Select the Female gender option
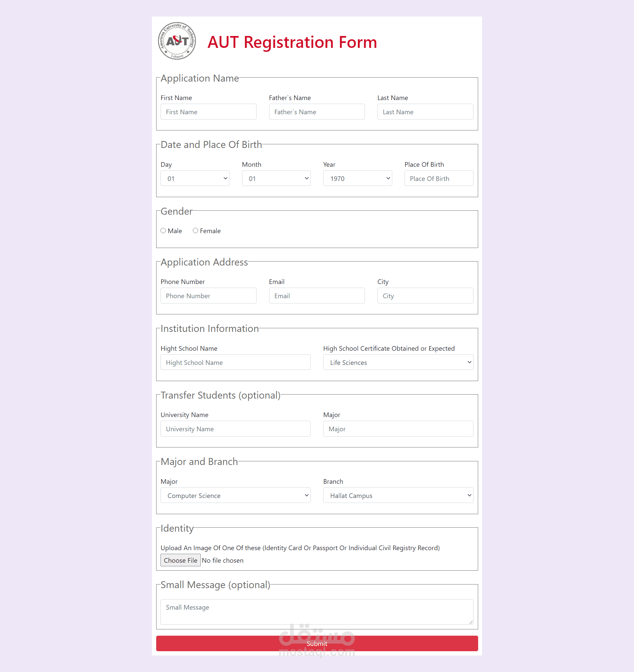 click(195, 230)
